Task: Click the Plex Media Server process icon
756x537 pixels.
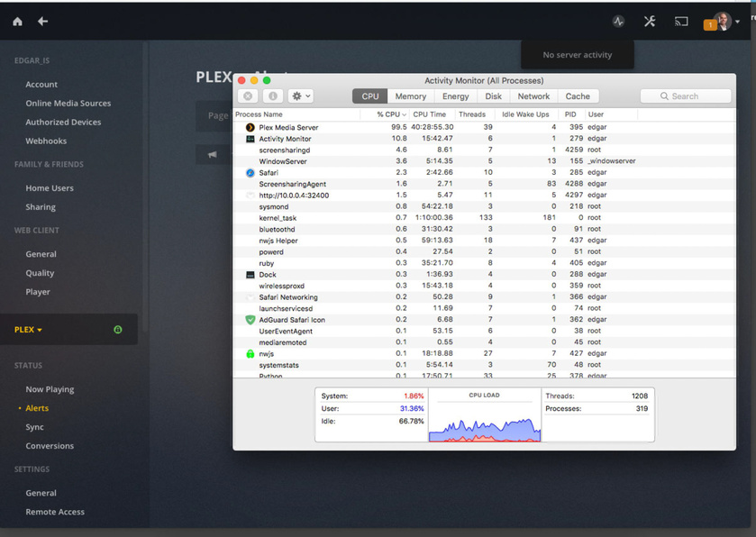Action: click(250, 127)
